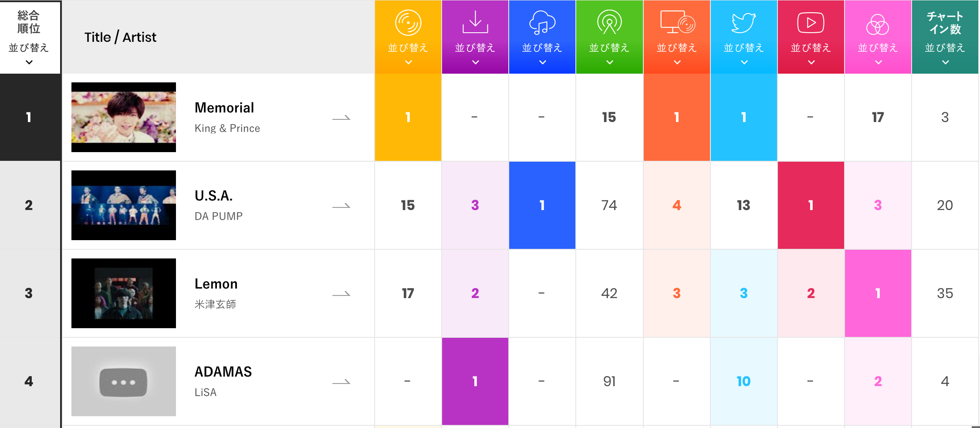
Task: Open the Lemon song title link
Action: coord(216,284)
